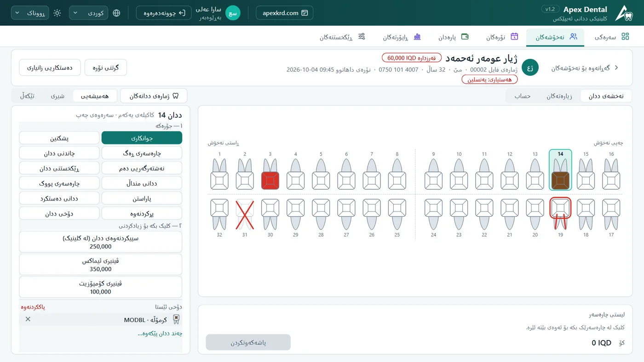
Task: Switch dentition to تێکەڵ
Action: [28, 96]
